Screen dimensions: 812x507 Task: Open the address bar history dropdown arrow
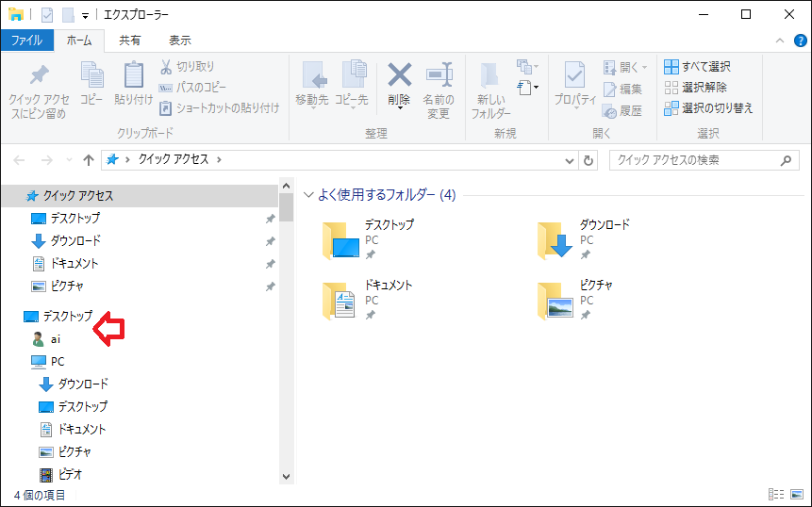(x=569, y=160)
